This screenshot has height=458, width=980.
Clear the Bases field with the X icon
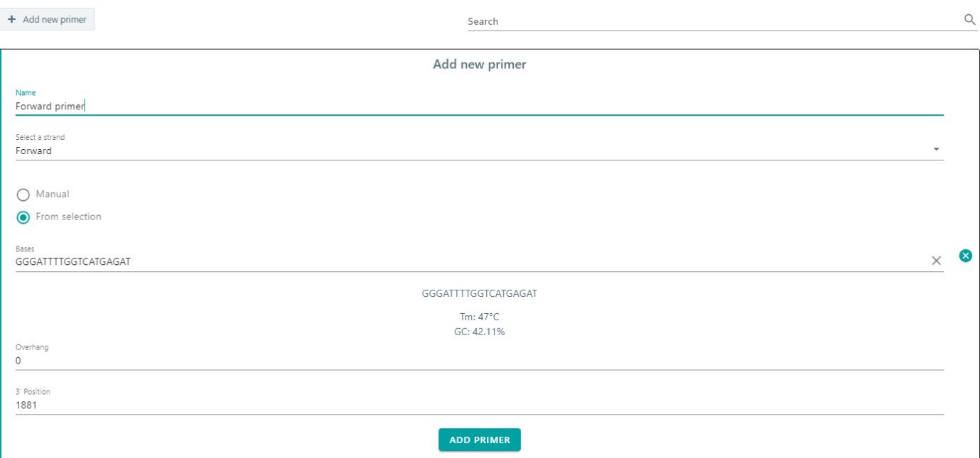(x=936, y=261)
